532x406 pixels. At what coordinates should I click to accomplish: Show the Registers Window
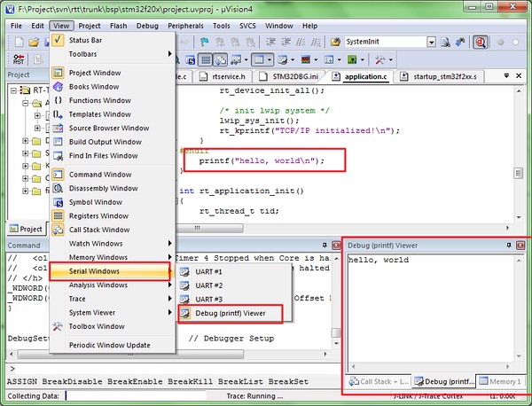(98, 215)
